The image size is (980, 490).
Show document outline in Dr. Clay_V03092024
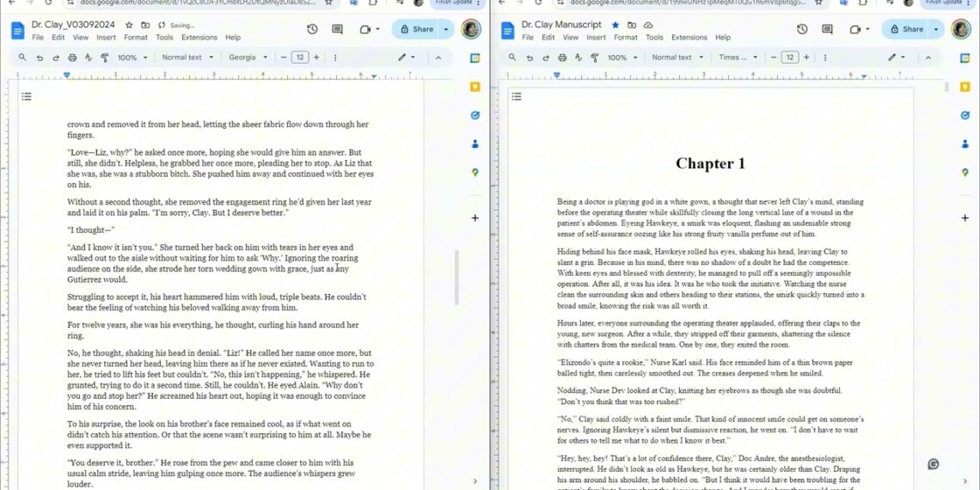pyautogui.click(x=27, y=96)
